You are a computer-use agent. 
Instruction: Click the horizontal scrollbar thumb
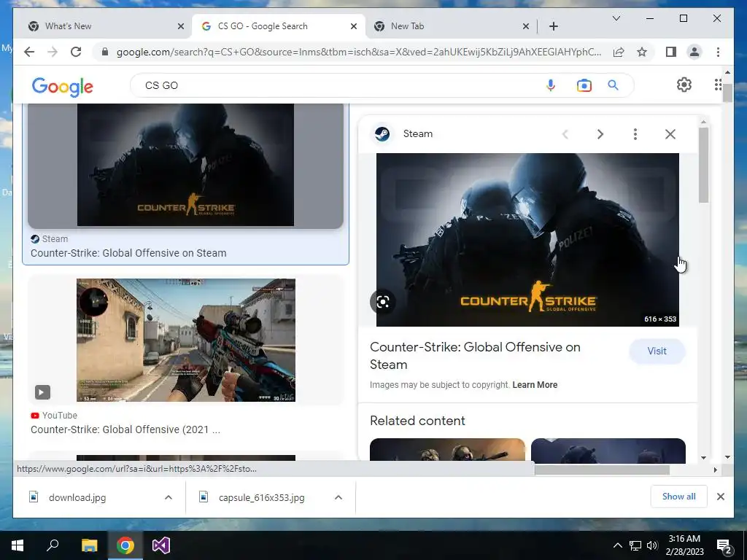point(602,470)
